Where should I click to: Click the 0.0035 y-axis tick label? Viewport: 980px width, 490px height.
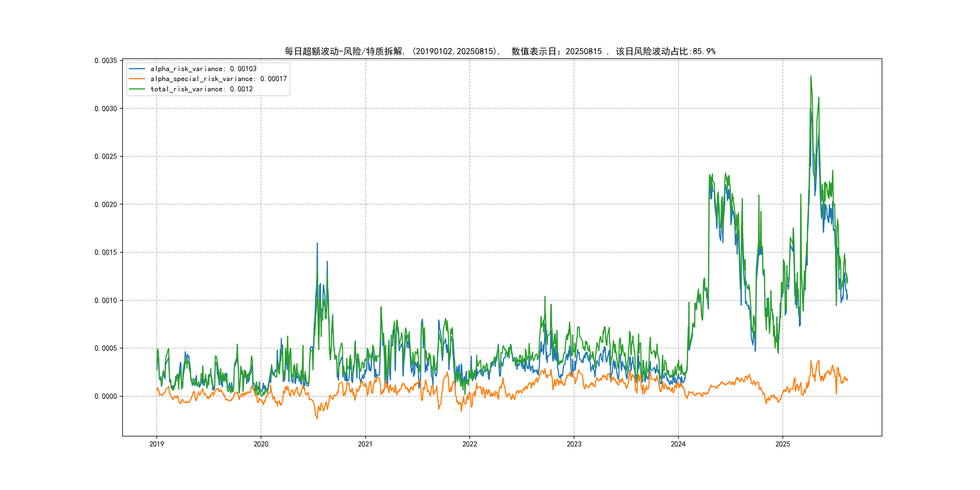tap(106, 60)
